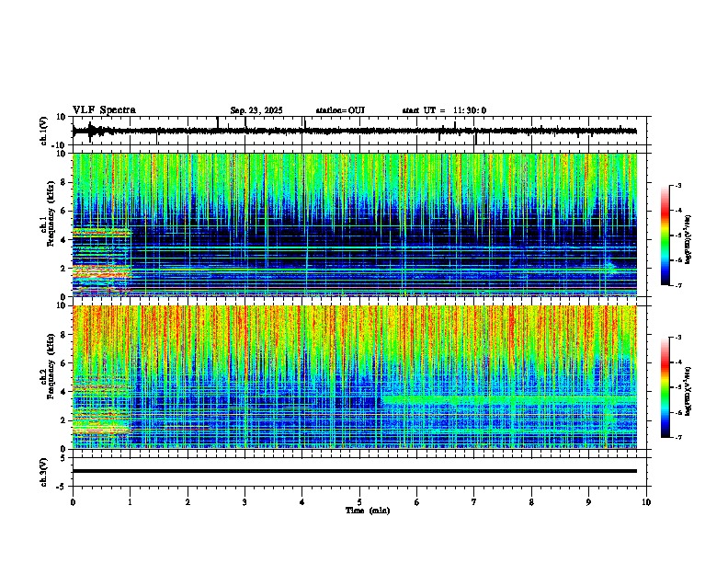728x563 pixels.
Task: Click the "4" kHz tick on ch.2 spectrogram
Action: tap(64, 392)
